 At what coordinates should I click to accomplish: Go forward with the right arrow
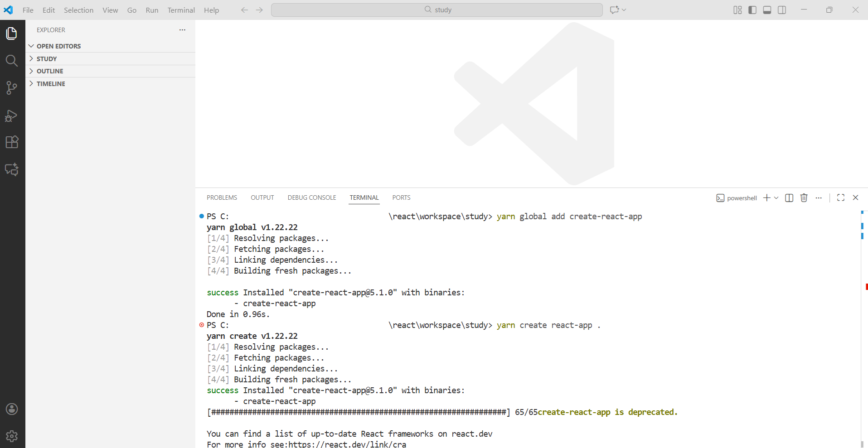[259, 10]
